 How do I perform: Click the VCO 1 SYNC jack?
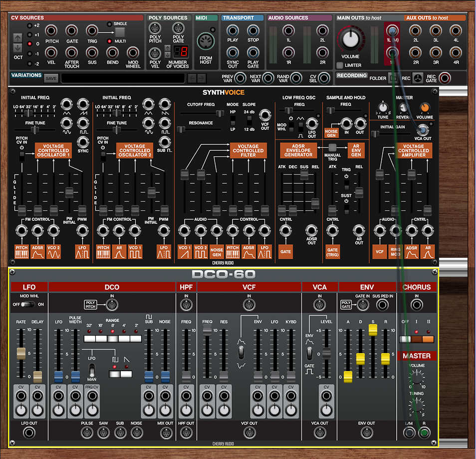83,142
